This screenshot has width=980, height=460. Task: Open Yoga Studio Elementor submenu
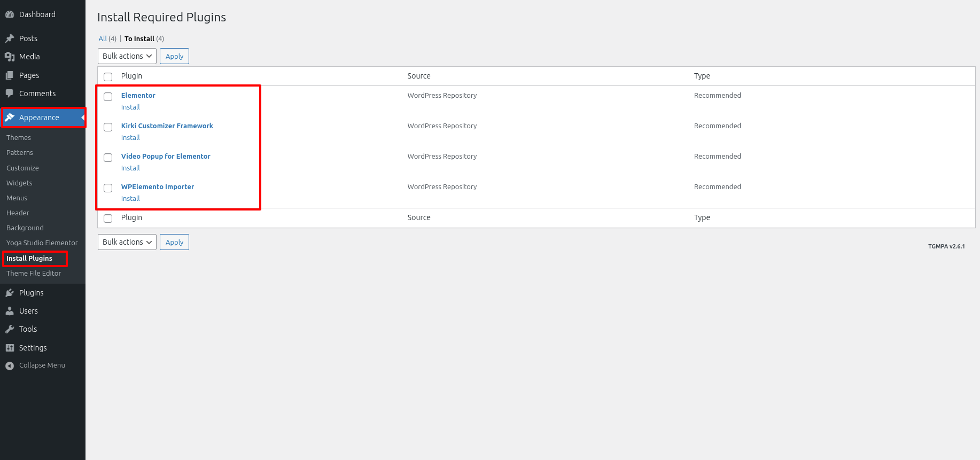coord(43,243)
